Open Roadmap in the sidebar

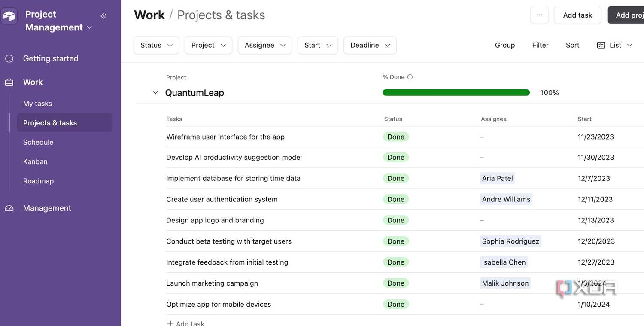point(38,181)
